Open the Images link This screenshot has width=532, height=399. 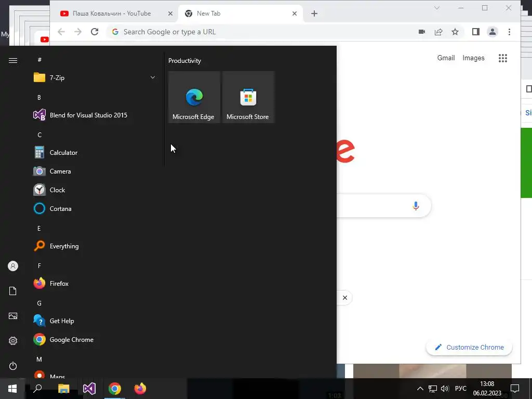pos(473,58)
